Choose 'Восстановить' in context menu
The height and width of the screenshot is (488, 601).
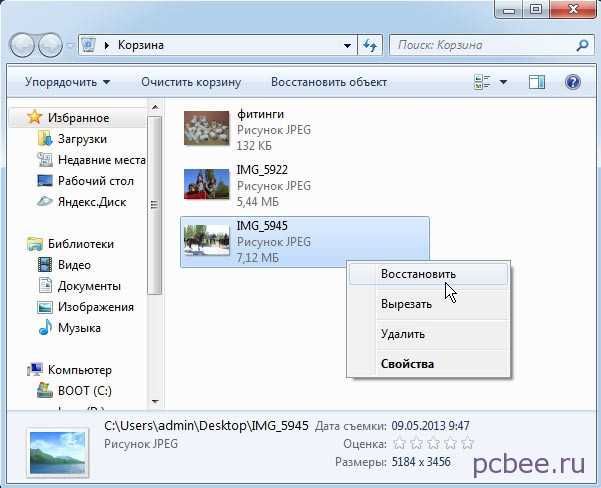[429, 274]
